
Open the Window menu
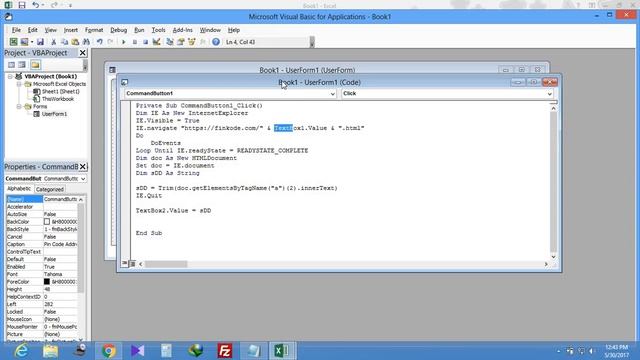(x=210, y=30)
